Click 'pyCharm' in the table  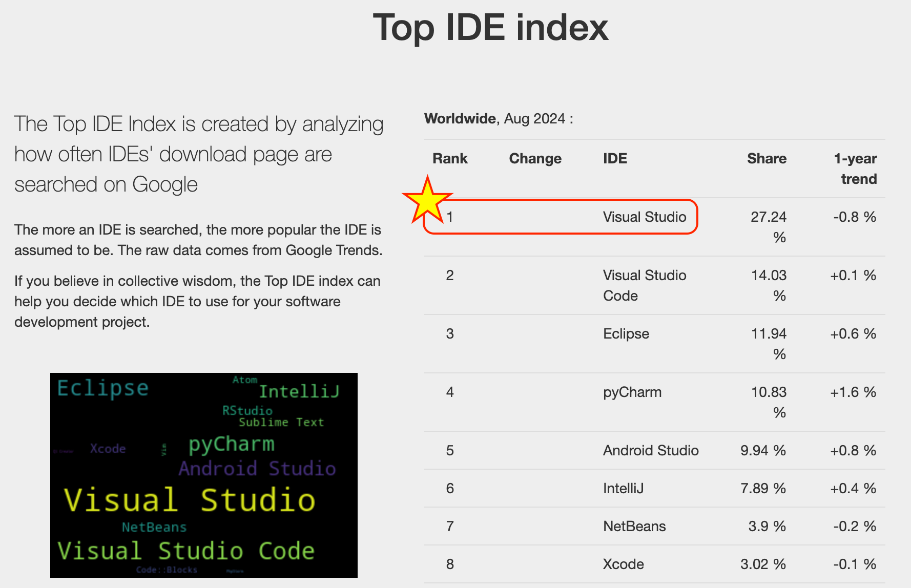tap(632, 392)
